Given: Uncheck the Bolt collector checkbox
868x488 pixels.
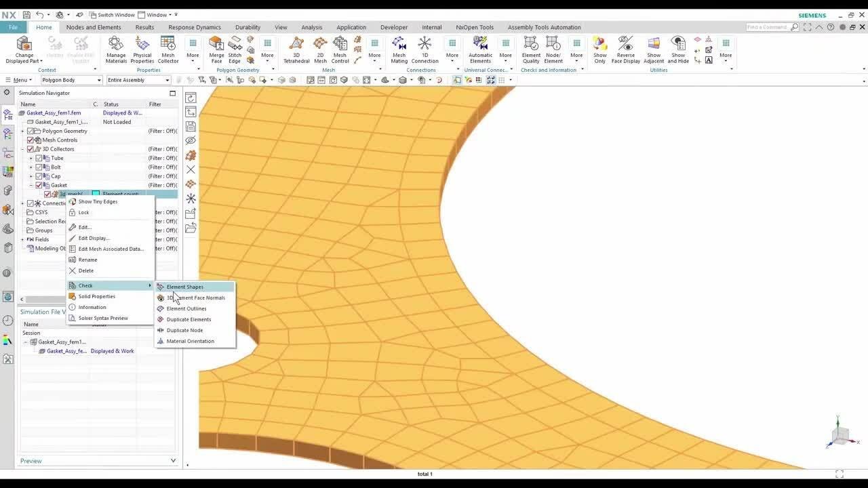Looking at the screenshot, I should click(39, 167).
